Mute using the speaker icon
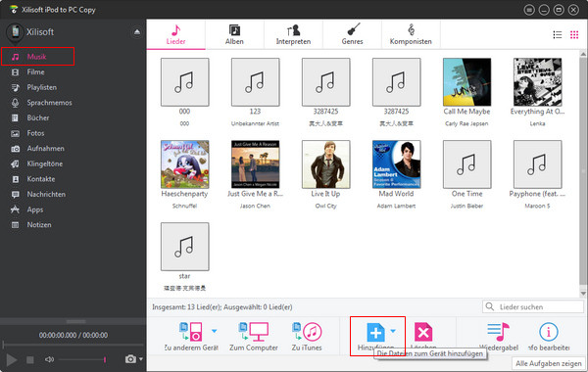This screenshot has width=588, height=372. [x=50, y=359]
